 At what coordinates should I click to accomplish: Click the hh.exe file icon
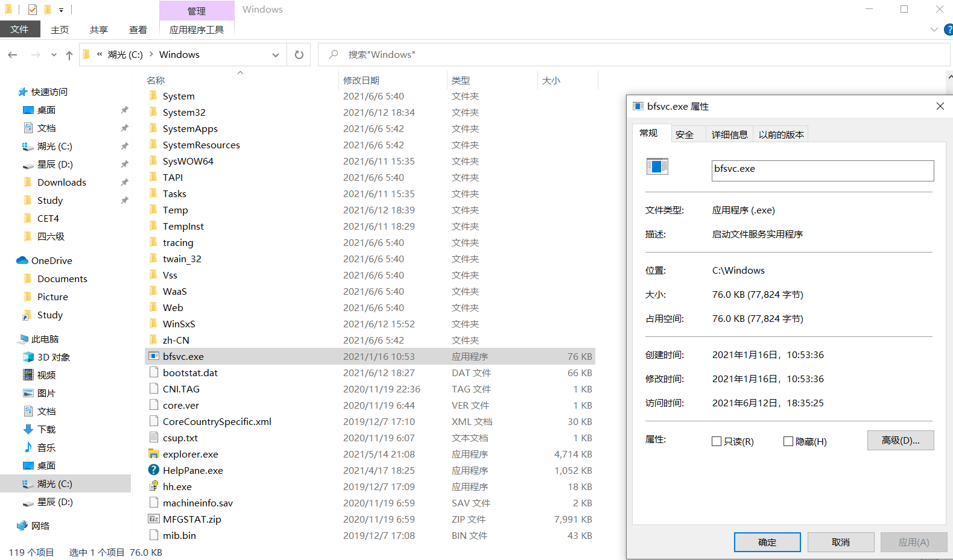point(154,486)
